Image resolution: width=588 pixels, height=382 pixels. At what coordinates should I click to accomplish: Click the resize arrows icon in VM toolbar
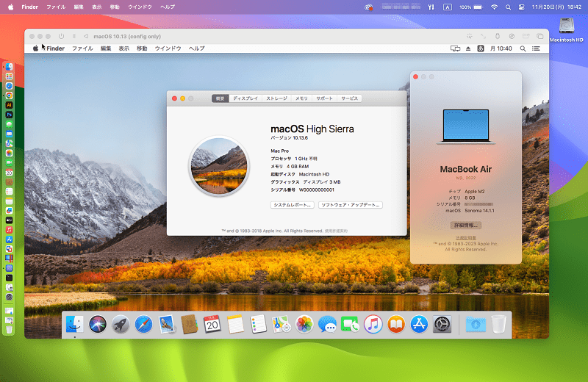coord(483,36)
